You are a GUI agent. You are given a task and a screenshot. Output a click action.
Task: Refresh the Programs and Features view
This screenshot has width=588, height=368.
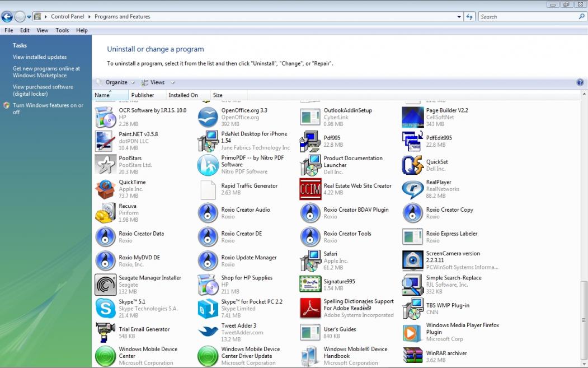point(469,16)
